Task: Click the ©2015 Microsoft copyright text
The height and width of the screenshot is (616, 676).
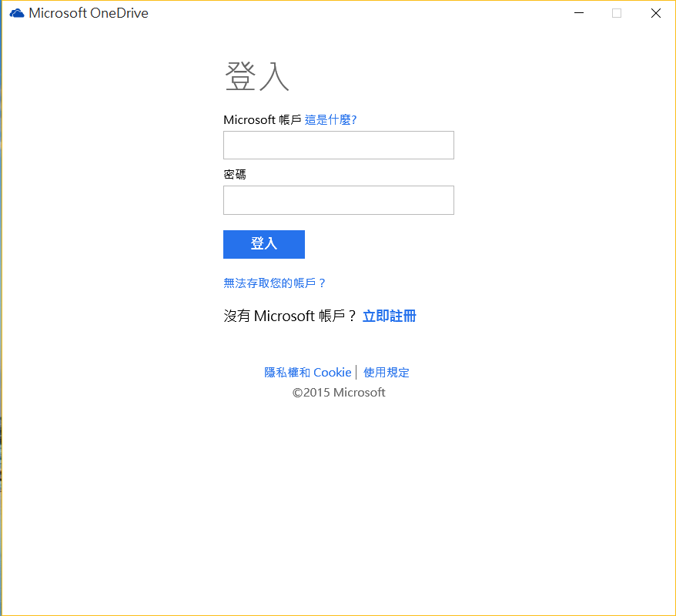Action: coord(339,392)
